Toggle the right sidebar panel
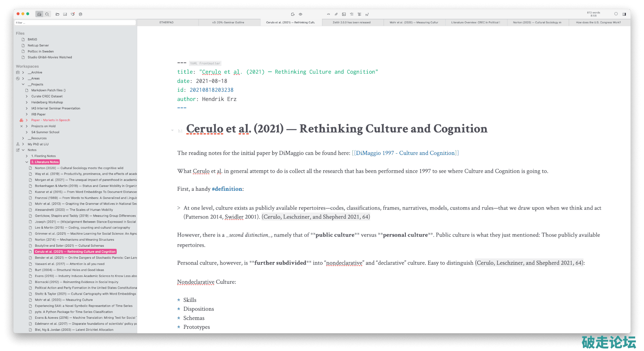Screen dimensions: 644x351 [x=624, y=14]
